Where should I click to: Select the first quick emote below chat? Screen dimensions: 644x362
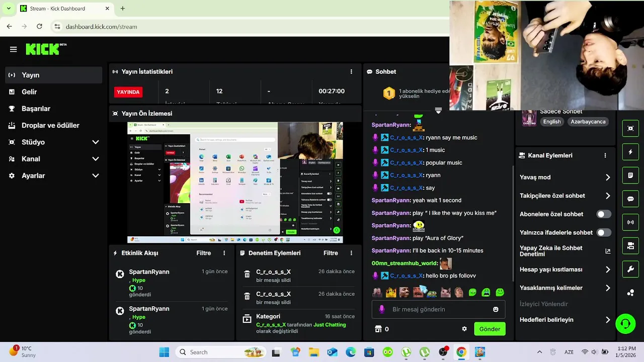tap(377, 292)
